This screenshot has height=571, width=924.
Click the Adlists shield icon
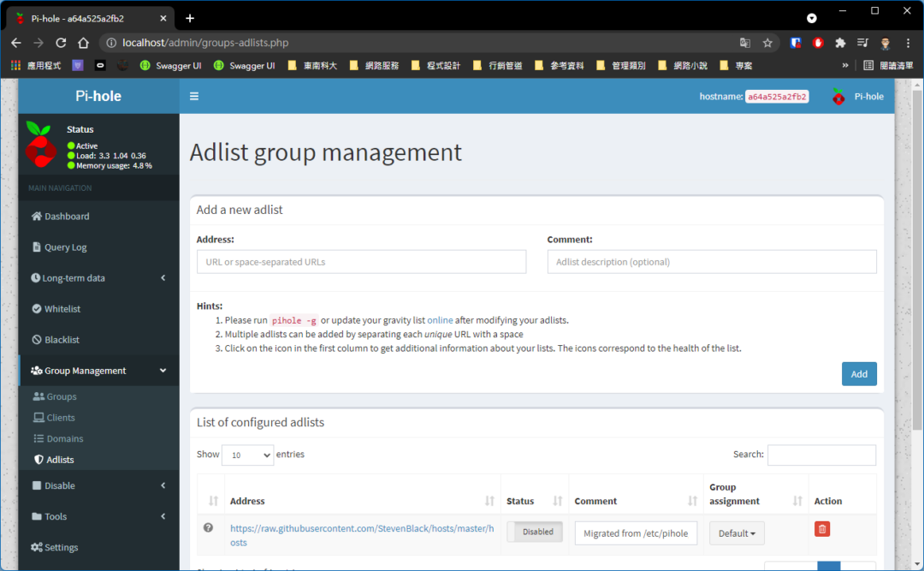tap(38, 460)
